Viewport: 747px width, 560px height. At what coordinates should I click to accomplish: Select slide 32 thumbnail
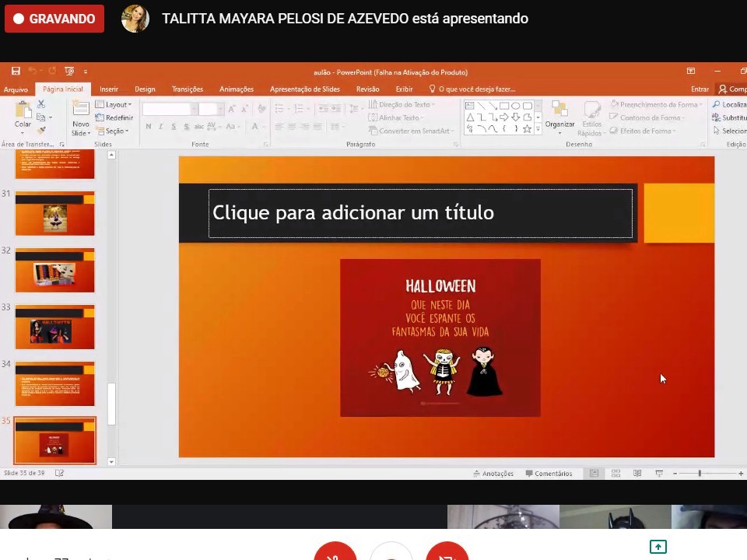pyautogui.click(x=54, y=270)
